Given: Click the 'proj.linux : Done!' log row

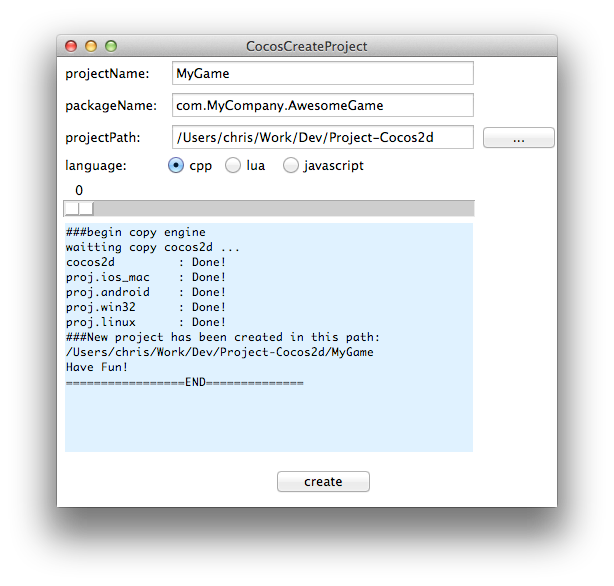Looking at the screenshot, I should 146,322.
